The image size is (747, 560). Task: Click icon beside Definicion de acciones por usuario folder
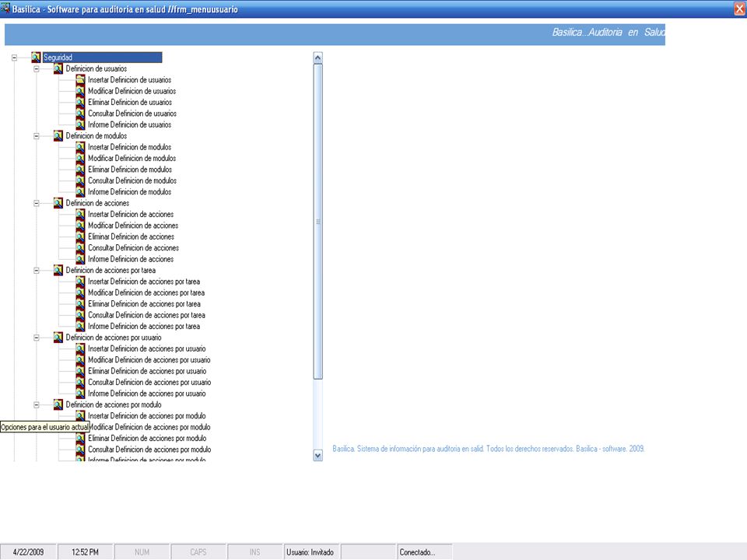58,338
